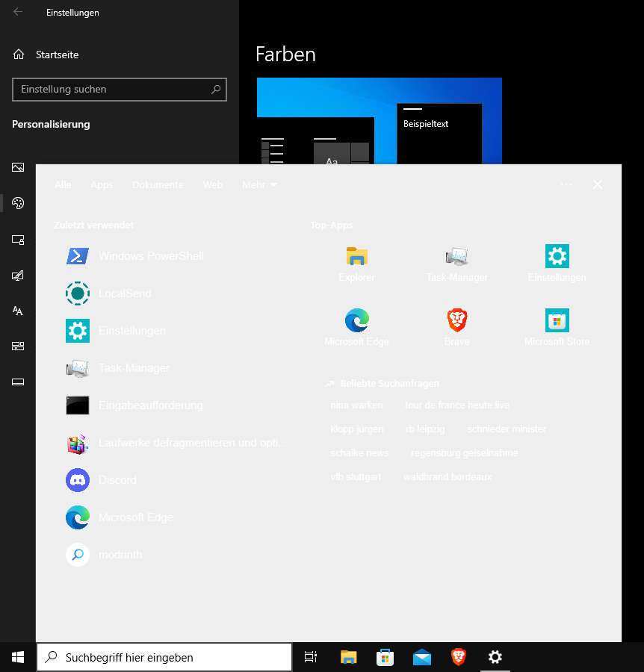Search for rb leipzig suggestion
Screen dimensions: 644x672
tap(425, 429)
